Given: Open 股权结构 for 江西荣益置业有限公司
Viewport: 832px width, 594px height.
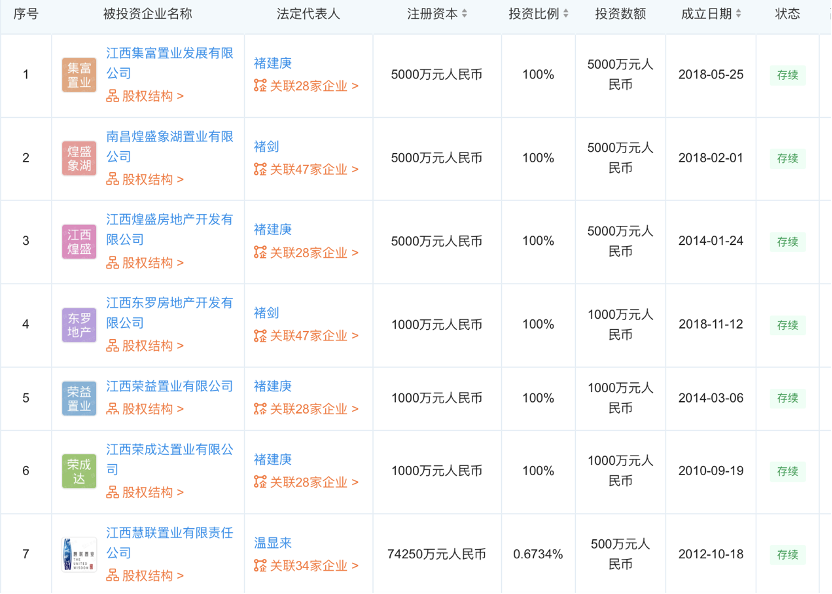Looking at the screenshot, I should tap(146, 409).
